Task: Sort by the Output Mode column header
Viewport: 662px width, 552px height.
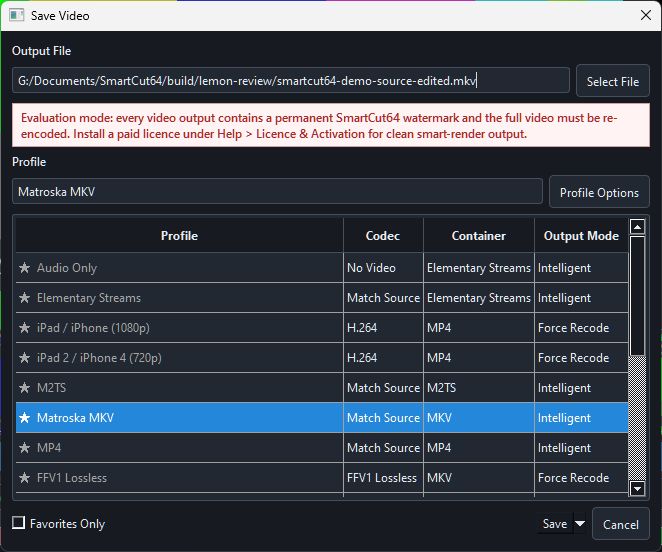Action: (581, 235)
